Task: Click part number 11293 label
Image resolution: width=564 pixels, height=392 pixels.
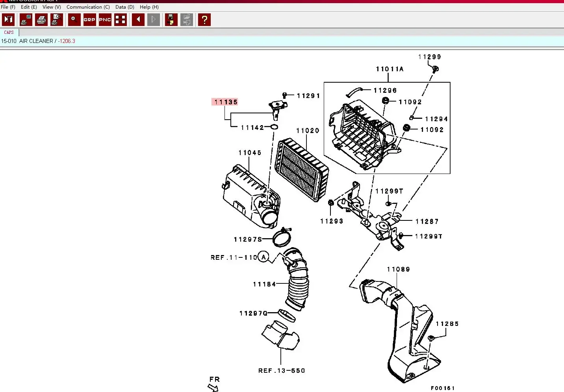Action: click(332, 222)
